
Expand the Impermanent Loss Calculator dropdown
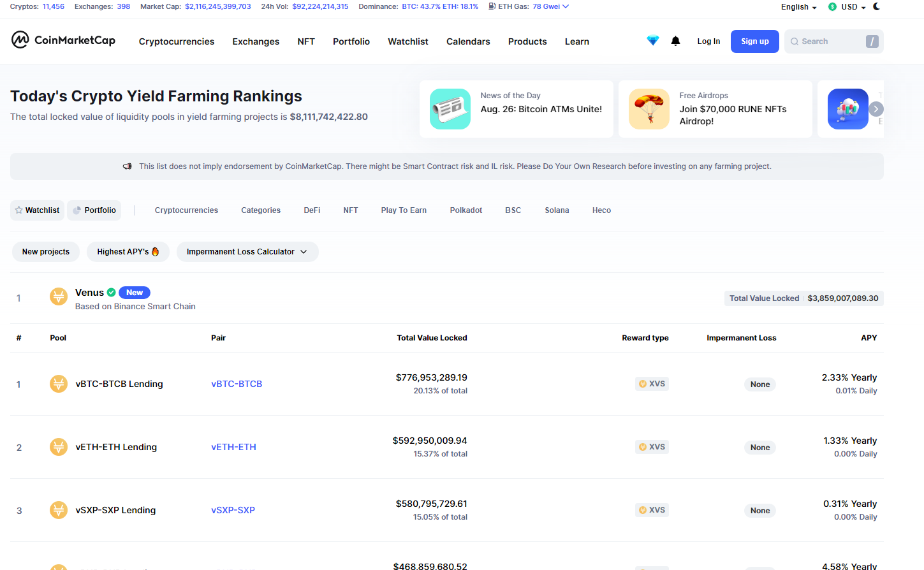coord(247,252)
